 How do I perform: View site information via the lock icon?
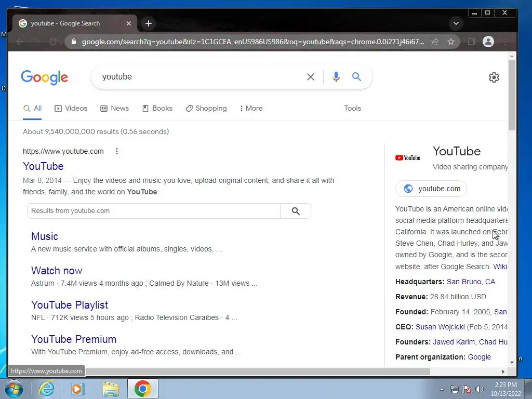73,42
